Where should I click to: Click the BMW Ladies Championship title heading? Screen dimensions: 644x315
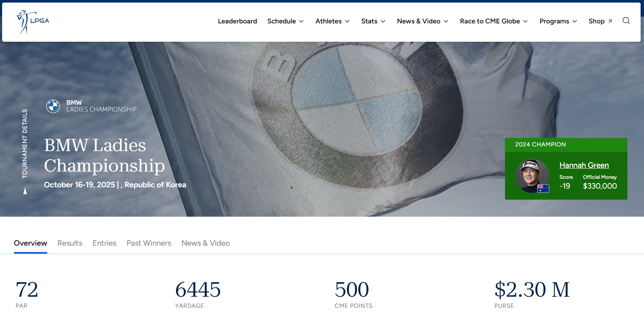[105, 155]
